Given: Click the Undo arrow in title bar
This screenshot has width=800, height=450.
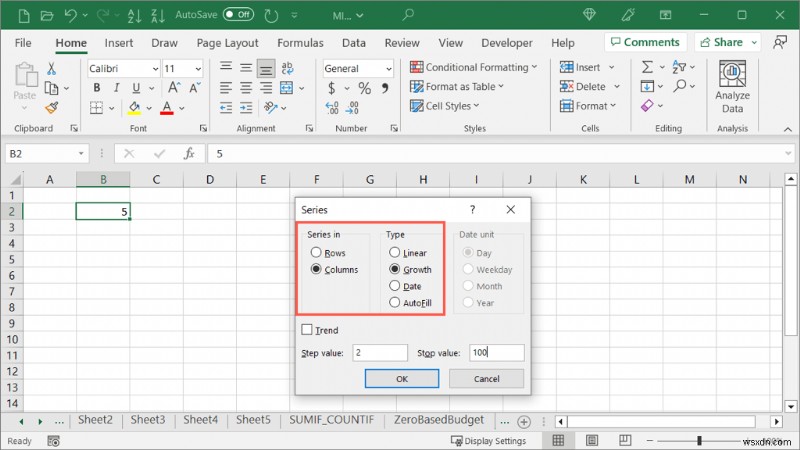Looking at the screenshot, I should point(70,15).
